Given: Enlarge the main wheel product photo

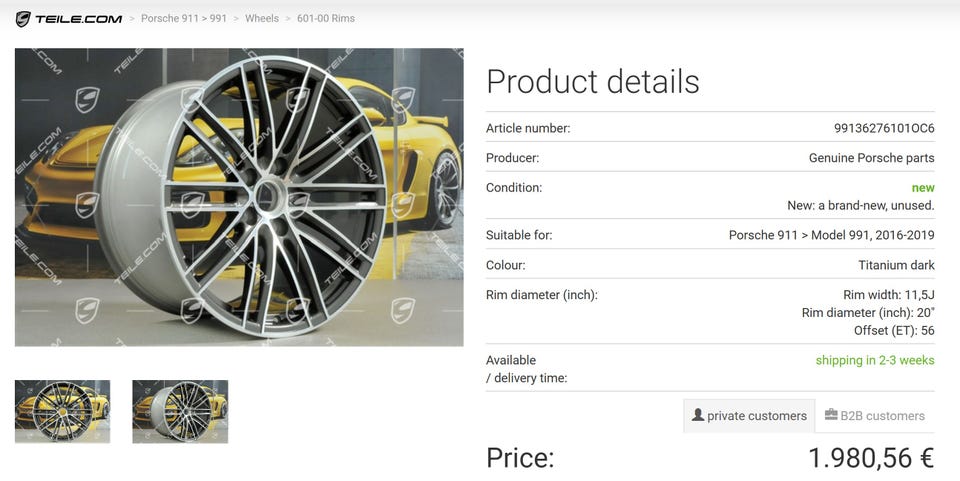Looking at the screenshot, I should 239,197.
